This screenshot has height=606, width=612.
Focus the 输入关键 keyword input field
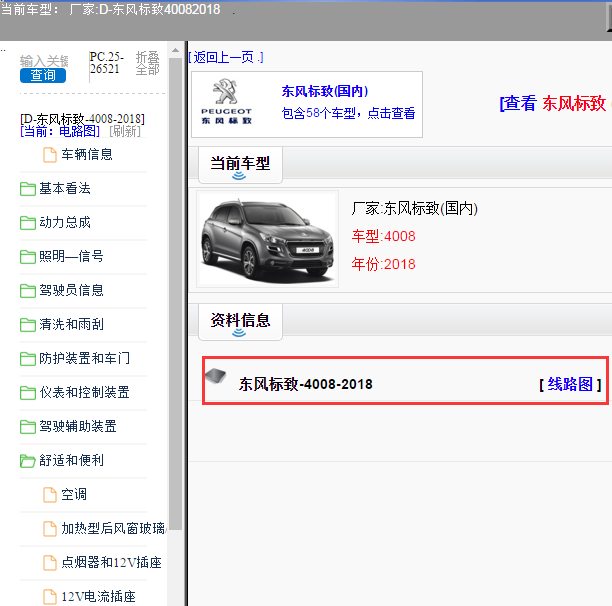point(44,61)
